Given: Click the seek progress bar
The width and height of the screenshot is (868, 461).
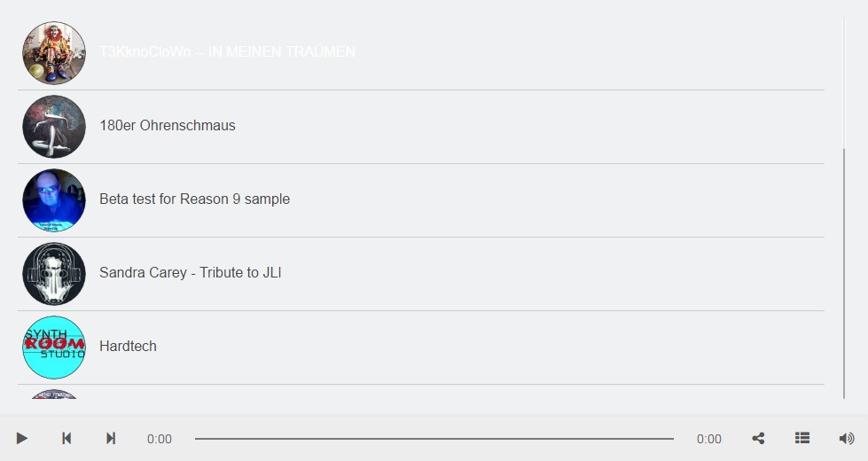Looking at the screenshot, I should [x=434, y=439].
